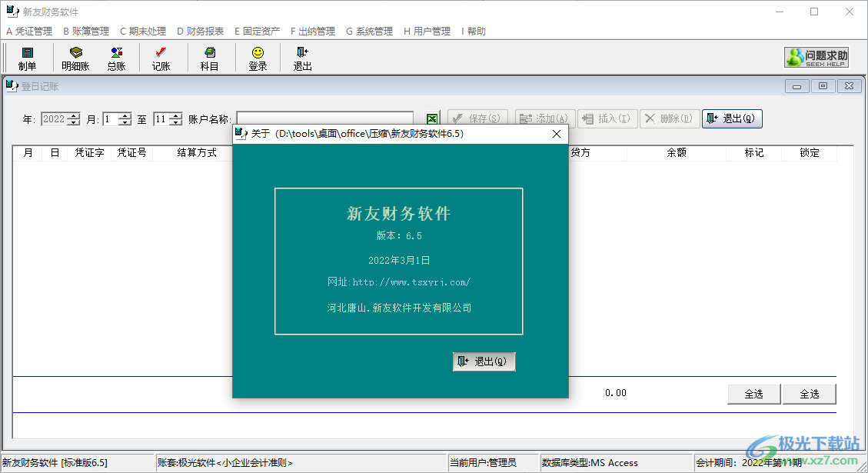Click the 添加(A) add button
The image size is (868, 473).
click(x=545, y=118)
